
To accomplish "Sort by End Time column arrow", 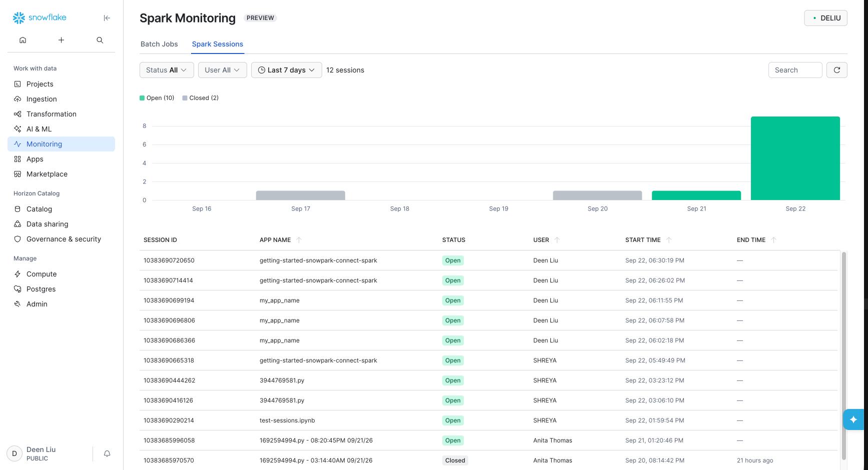I will [x=774, y=240].
